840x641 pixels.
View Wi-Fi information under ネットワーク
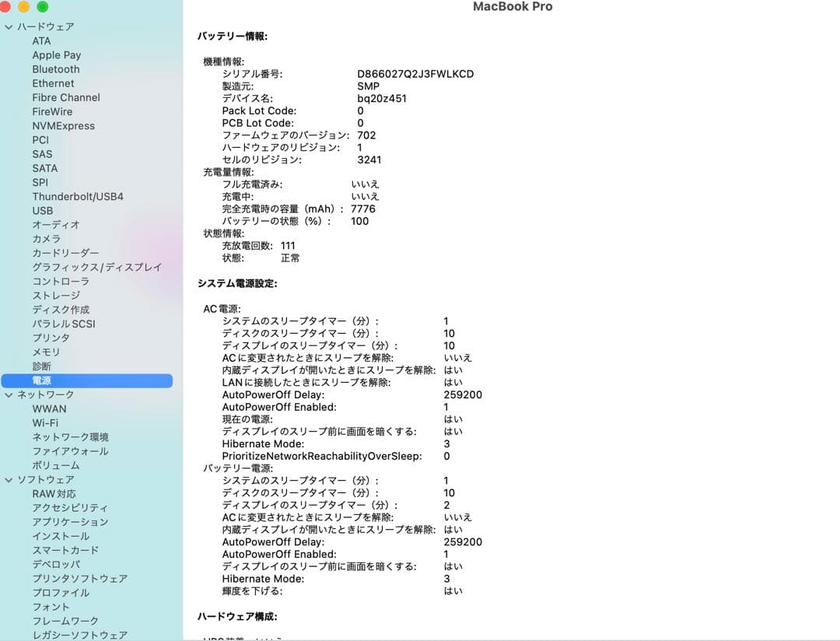point(44,422)
